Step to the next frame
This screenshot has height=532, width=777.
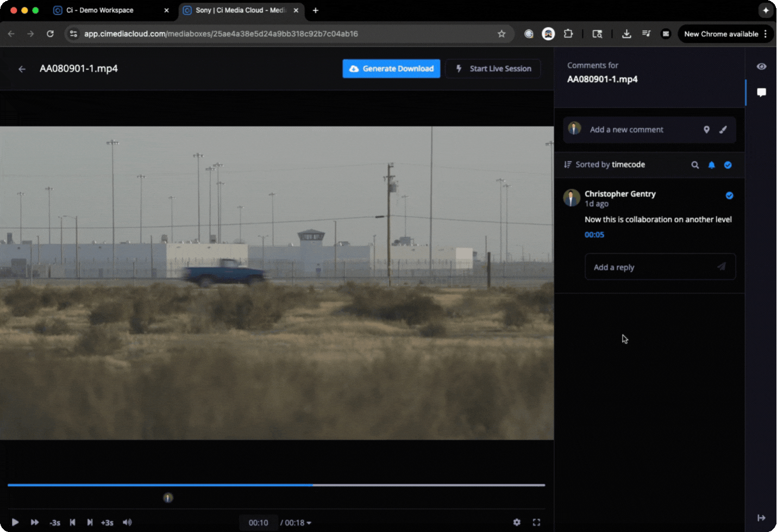coord(90,522)
